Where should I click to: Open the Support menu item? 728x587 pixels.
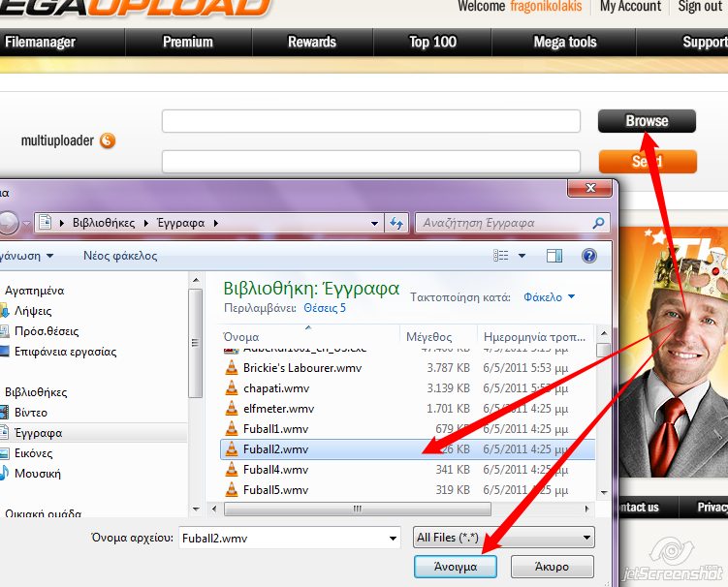tap(705, 43)
